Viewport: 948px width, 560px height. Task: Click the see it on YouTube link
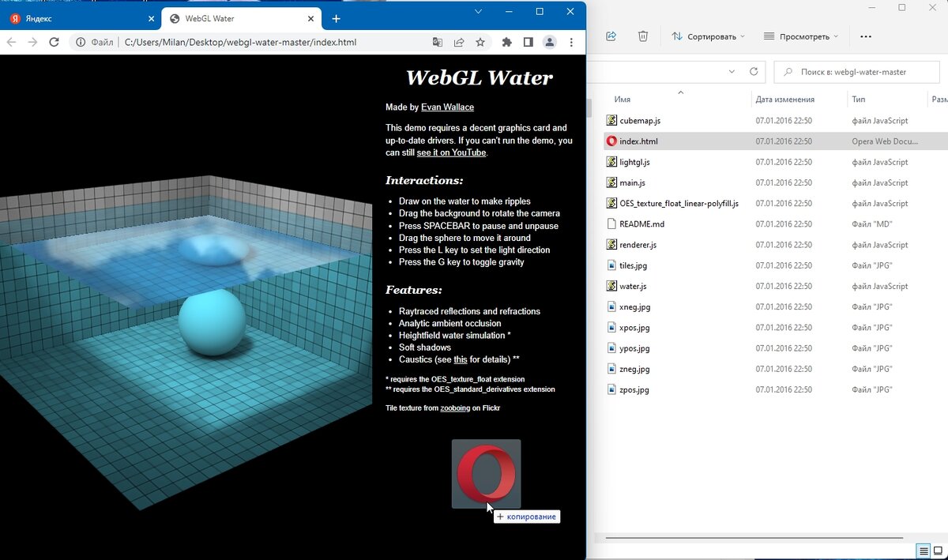[x=451, y=152]
